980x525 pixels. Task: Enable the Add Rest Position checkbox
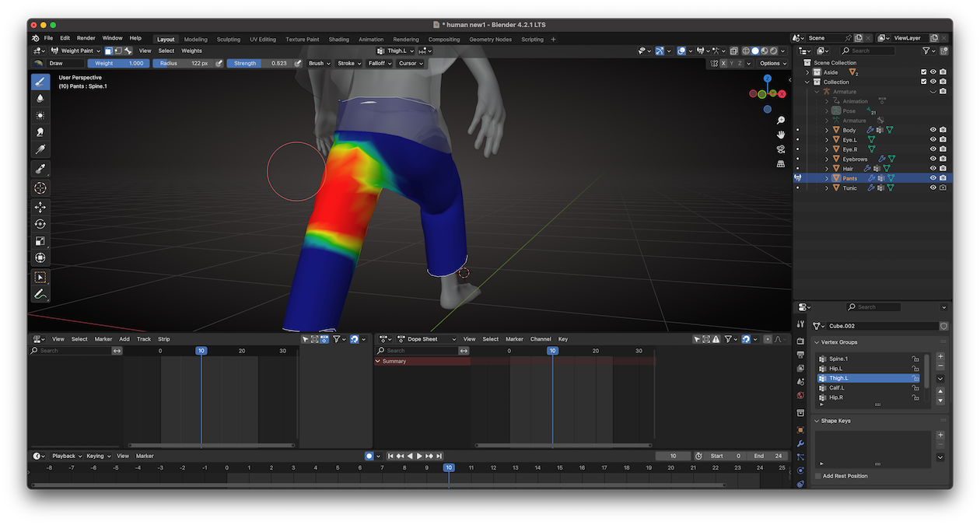(x=817, y=476)
